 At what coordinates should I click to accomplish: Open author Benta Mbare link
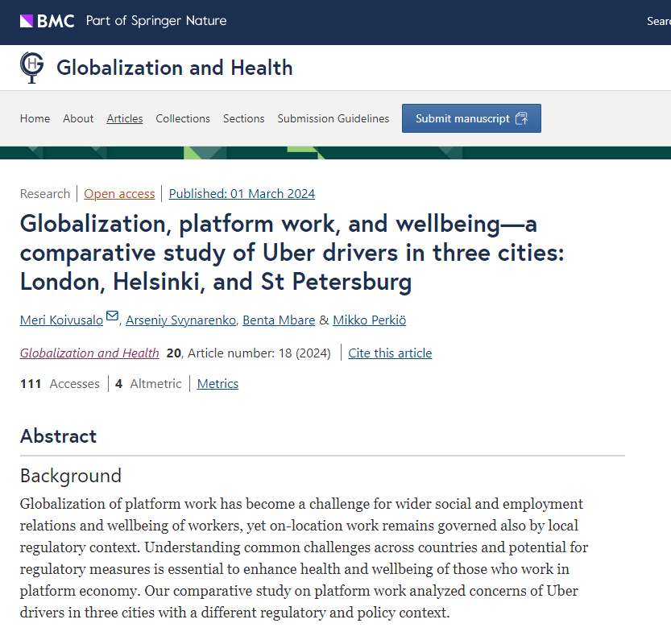click(279, 320)
